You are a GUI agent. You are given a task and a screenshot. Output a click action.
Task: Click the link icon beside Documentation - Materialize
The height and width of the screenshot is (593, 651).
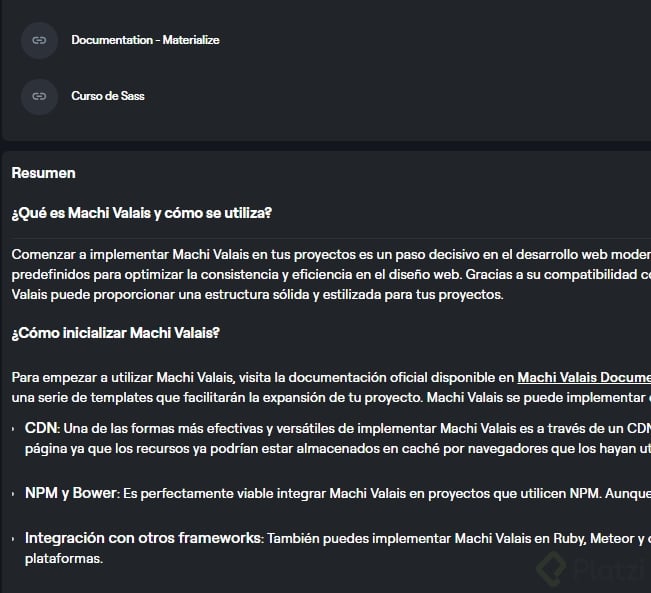tap(39, 41)
